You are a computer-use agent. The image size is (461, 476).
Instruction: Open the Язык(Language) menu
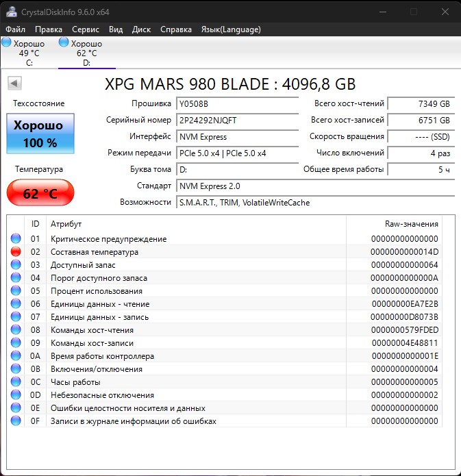coord(231,29)
